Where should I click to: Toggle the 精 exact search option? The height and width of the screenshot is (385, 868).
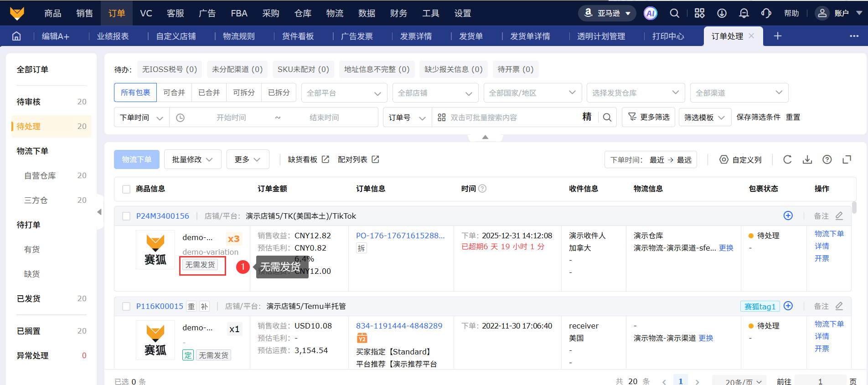587,117
